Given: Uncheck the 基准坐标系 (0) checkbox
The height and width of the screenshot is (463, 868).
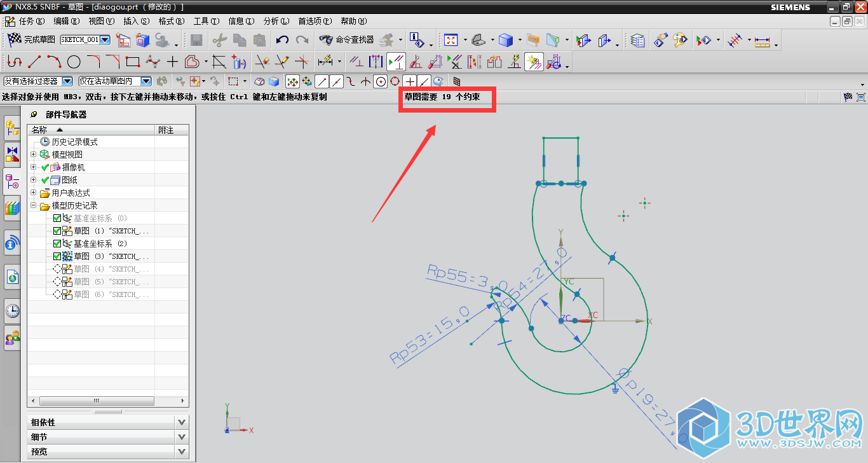Looking at the screenshot, I should (57, 218).
